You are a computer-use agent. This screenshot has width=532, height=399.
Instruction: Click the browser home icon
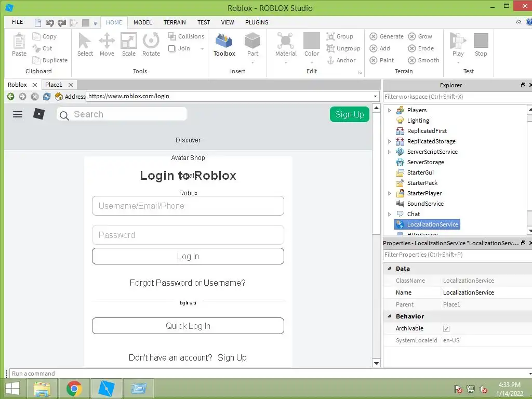point(59,96)
